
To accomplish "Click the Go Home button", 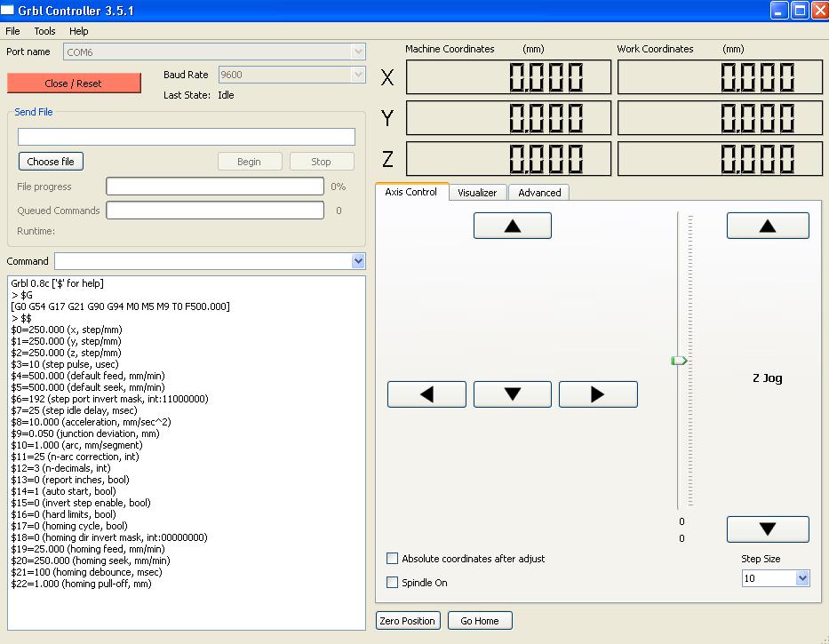I will [480, 621].
